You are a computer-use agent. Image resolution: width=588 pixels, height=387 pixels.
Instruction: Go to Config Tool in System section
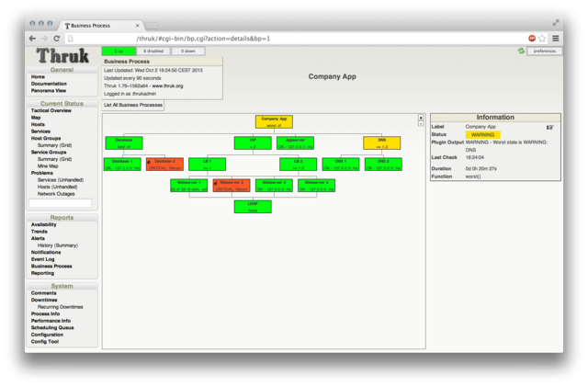[46, 341]
